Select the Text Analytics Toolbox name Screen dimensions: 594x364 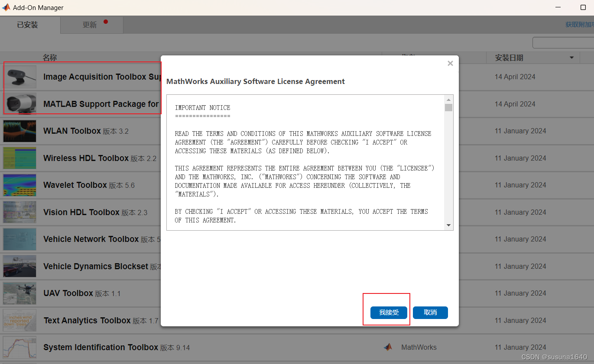point(87,320)
